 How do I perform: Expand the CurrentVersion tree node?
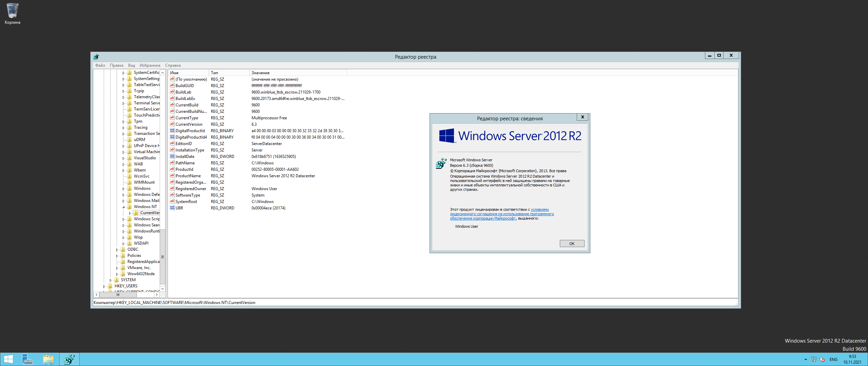click(130, 213)
